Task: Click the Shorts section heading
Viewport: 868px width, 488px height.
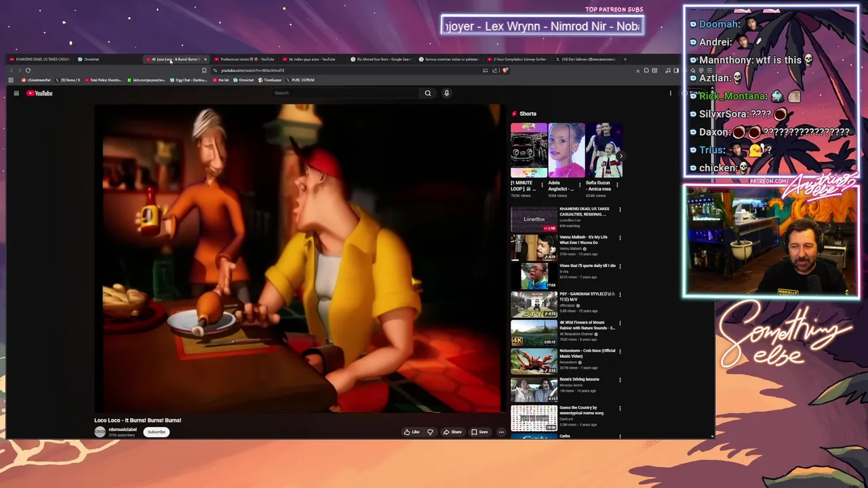Action: coord(528,114)
